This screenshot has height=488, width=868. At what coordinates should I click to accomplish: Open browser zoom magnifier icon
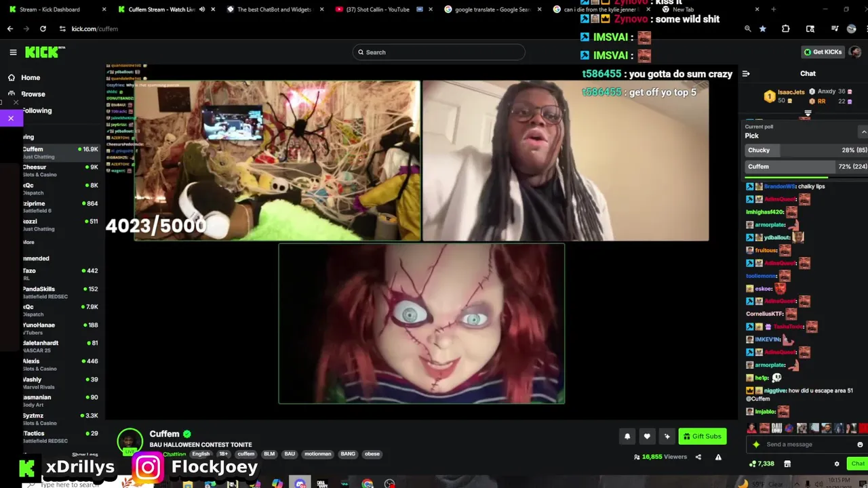tap(747, 29)
